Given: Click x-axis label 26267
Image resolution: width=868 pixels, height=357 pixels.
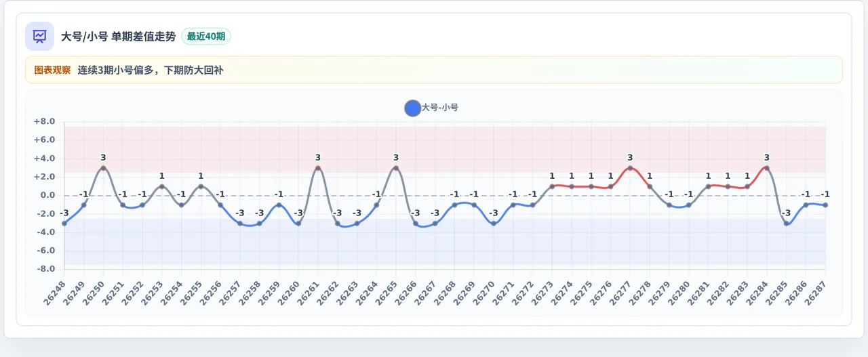Looking at the screenshot, I should [427, 293].
